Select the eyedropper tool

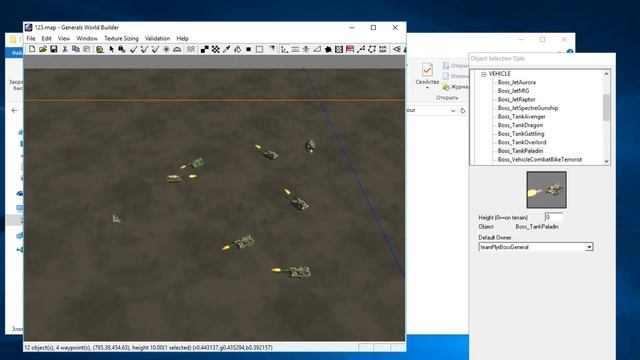click(227, 49)
